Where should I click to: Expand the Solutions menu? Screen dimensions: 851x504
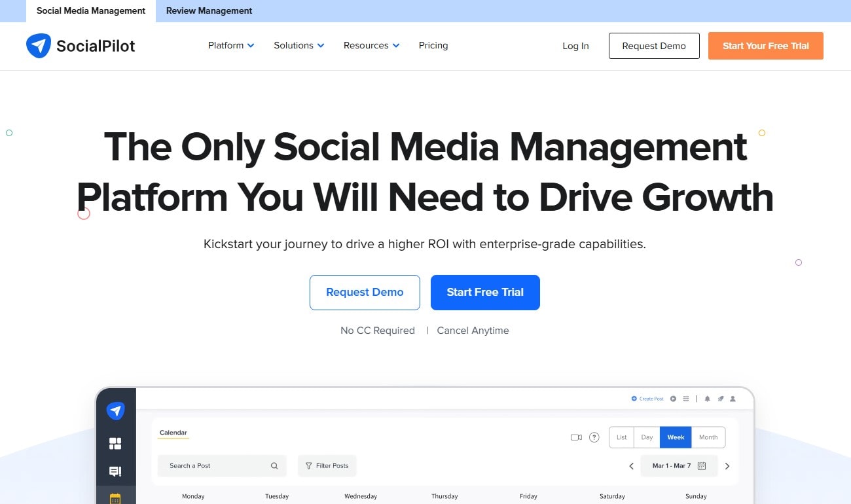tap(299, 45)
